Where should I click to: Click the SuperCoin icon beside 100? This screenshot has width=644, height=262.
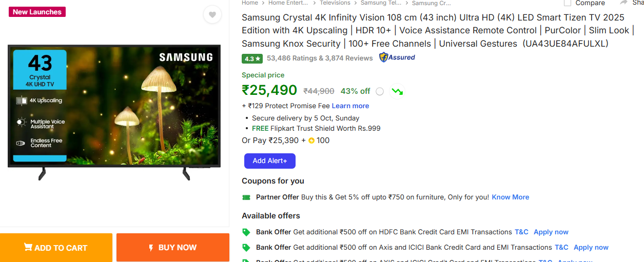tap(311, 141)
